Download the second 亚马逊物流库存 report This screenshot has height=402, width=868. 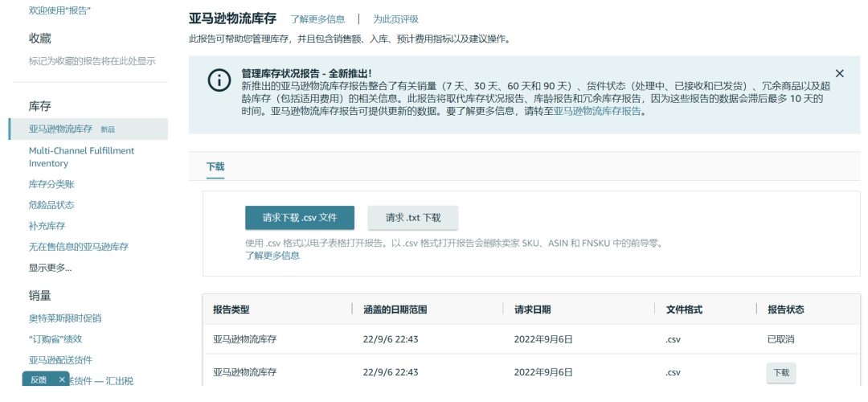(781, 372)
